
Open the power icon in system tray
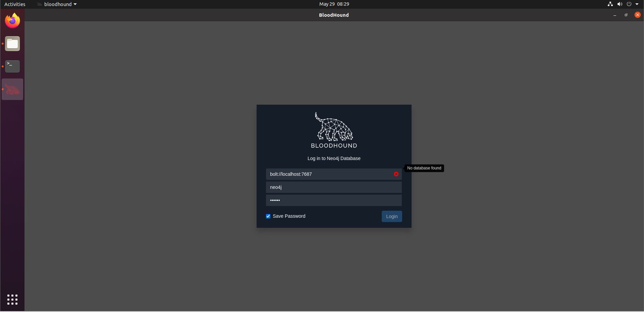pos(629,4)
